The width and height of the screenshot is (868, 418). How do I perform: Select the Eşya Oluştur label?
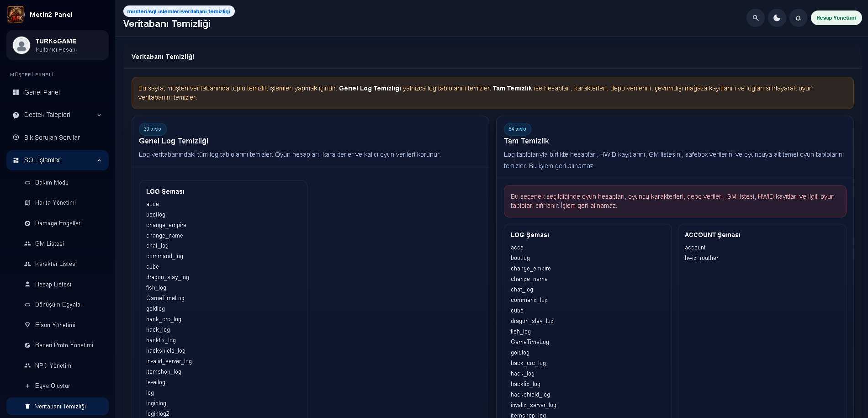click(53, 386)
